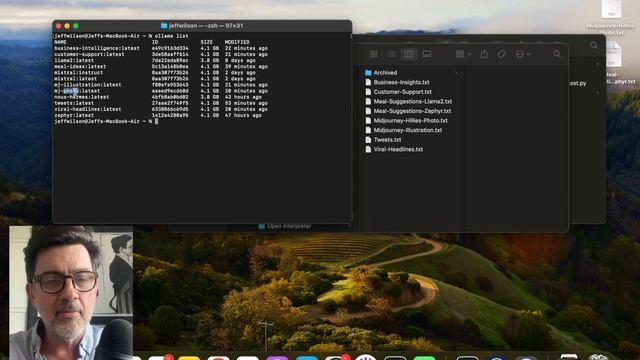Close the Terminal window with red button

click(x=58, y=26)
